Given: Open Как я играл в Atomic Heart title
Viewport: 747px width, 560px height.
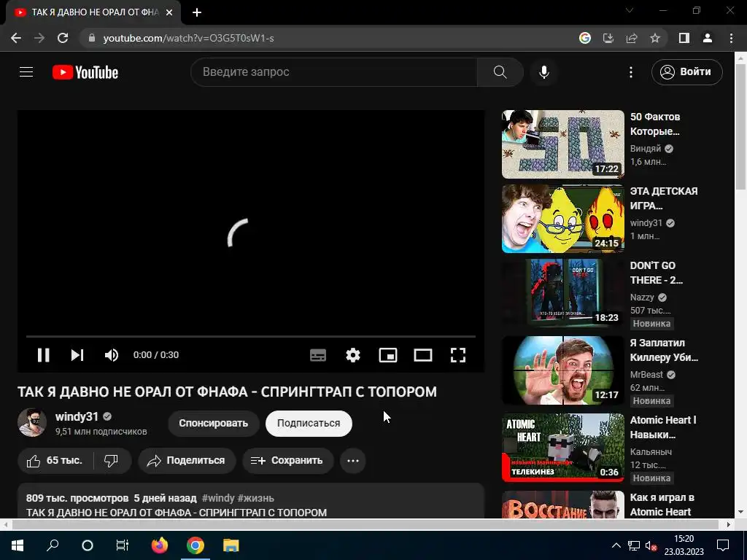Looking at the screenshot, I should [662, 505].
